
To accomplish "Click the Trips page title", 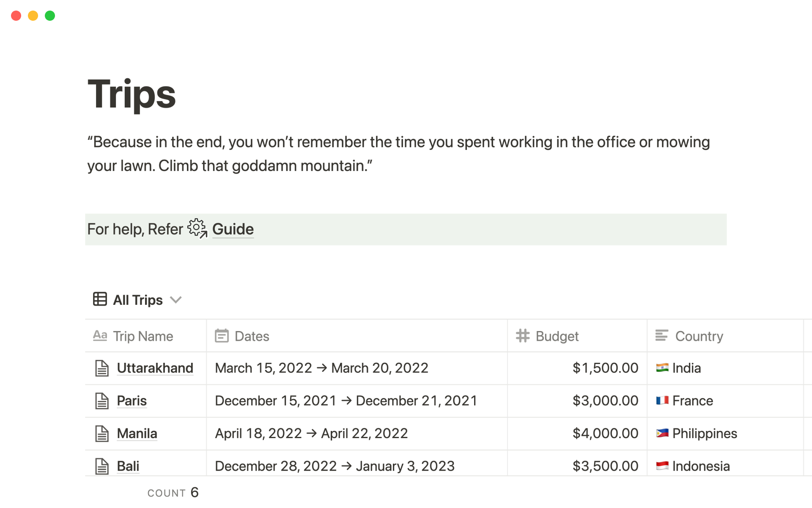I will (x=132, y=94).
